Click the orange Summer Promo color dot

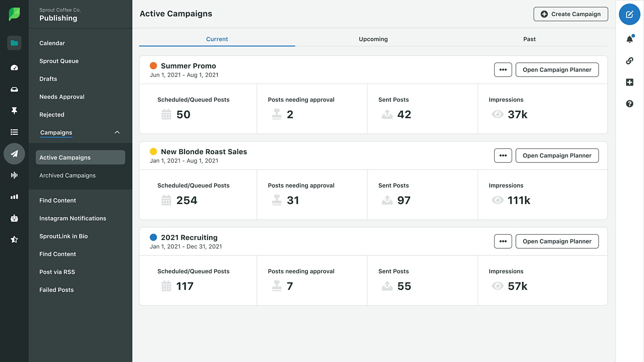153,66
